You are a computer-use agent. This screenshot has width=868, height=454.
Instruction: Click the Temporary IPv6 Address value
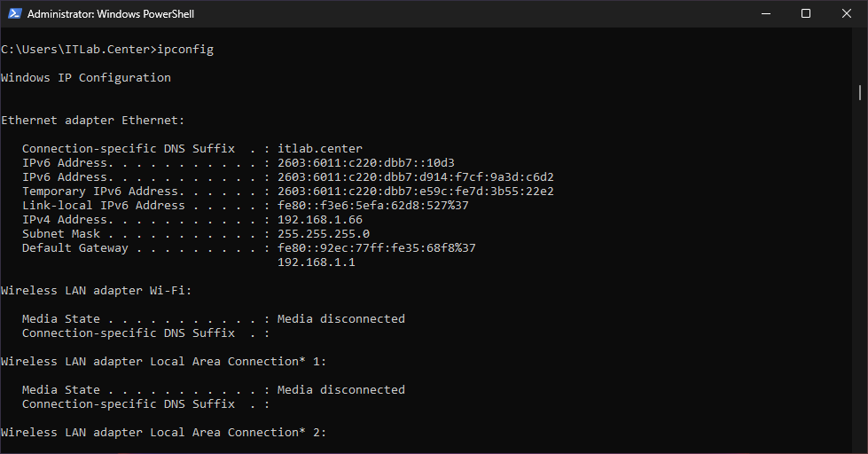tap(415, 192)
